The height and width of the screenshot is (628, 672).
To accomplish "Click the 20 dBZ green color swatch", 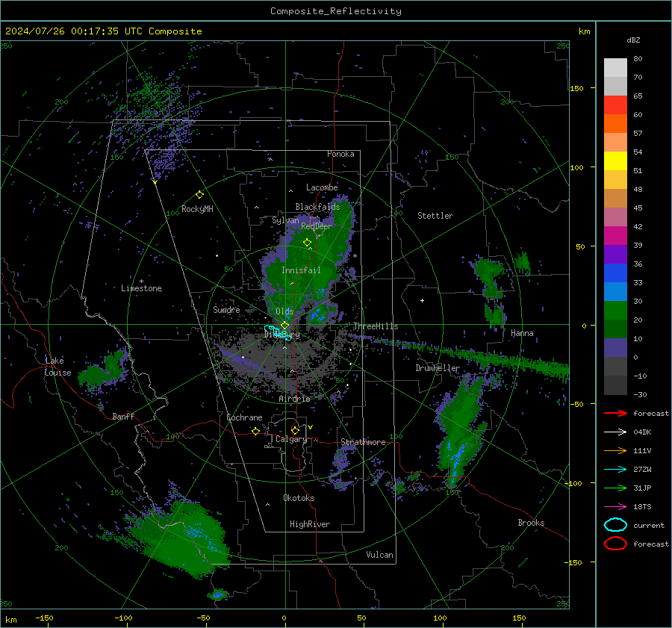I will tap(615, 311).
